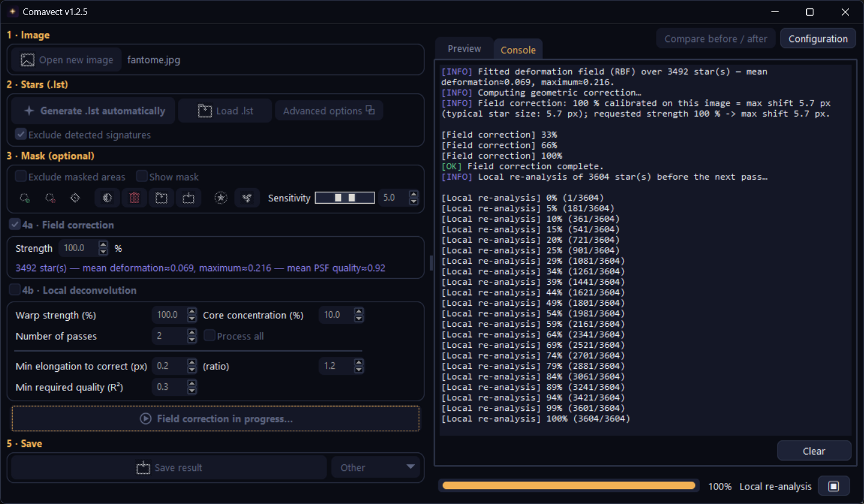Toggle the Show mask checkbox
Screen dimensions: 864x504
142,177
